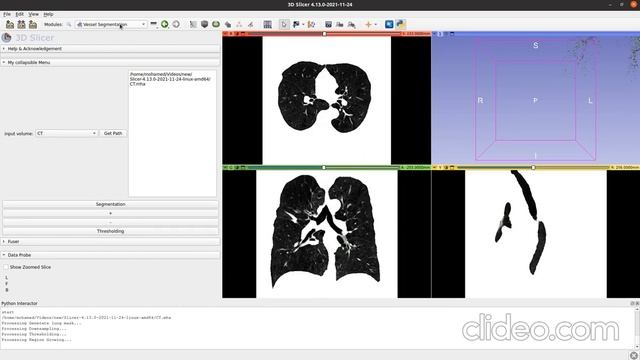
Task: Click the Thresholding button
Action: [x=110, y=231]
